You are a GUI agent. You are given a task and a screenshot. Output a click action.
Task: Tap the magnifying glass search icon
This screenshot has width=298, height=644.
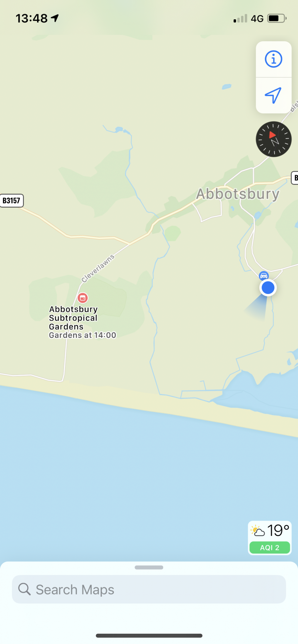(24, 589)
